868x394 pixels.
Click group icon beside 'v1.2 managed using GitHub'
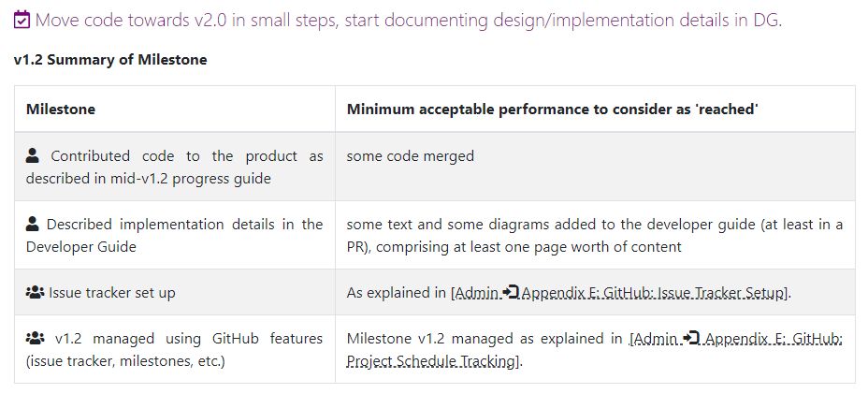tap(36, 339)
